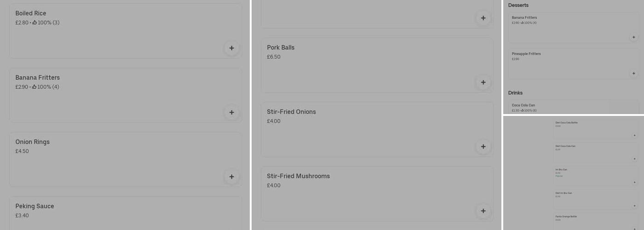The image size is (644, 230).
Task: Select the Desserts section heading
Action: click(518, 5)
